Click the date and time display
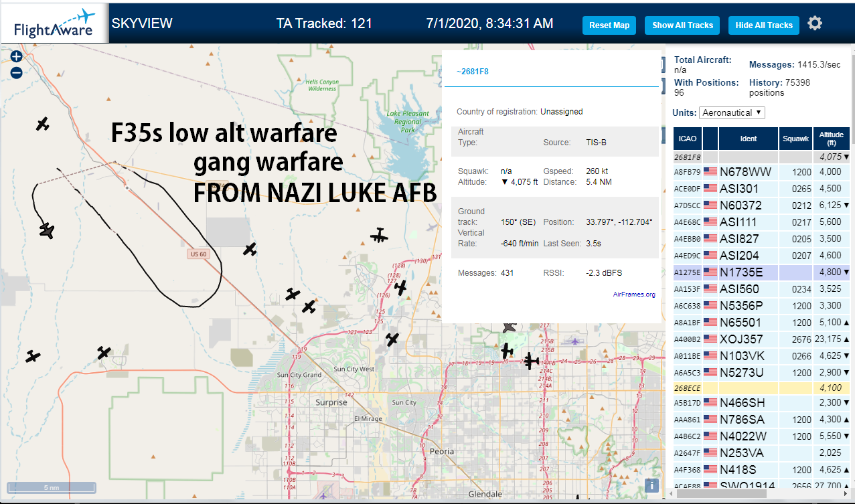 [x=489, y=23]
